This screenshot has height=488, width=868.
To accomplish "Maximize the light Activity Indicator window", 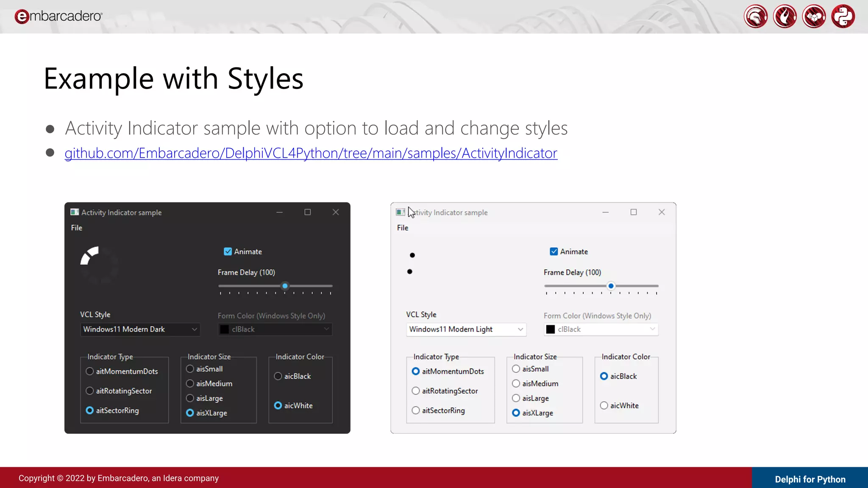I will [x=634, y=212].
